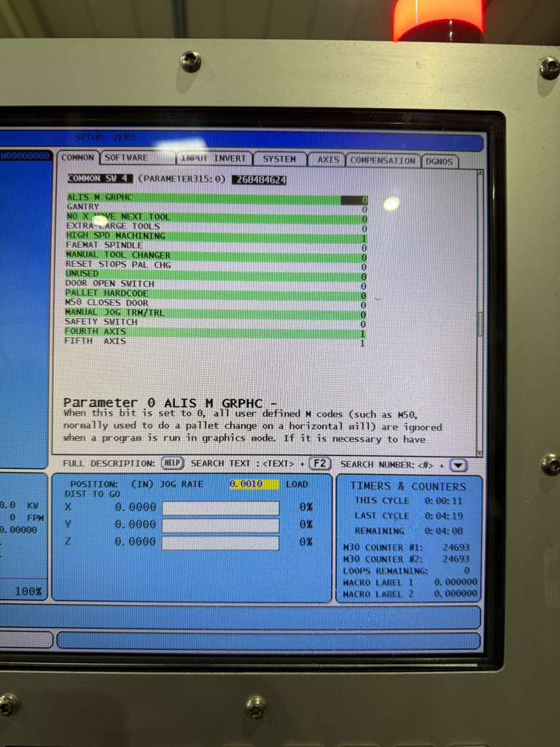The image size is (560, 747).
Task: Click the THIS CYCLE timer value
Action: [x=443, y=501]
